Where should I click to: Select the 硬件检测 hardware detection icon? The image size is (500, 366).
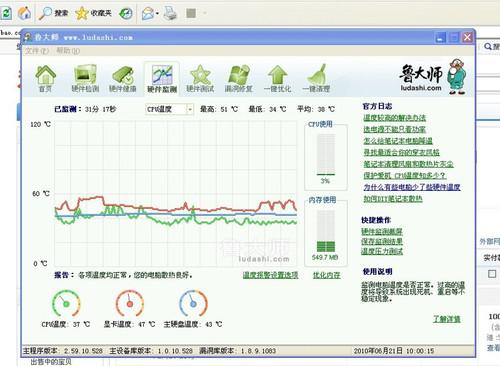[85, 79]
